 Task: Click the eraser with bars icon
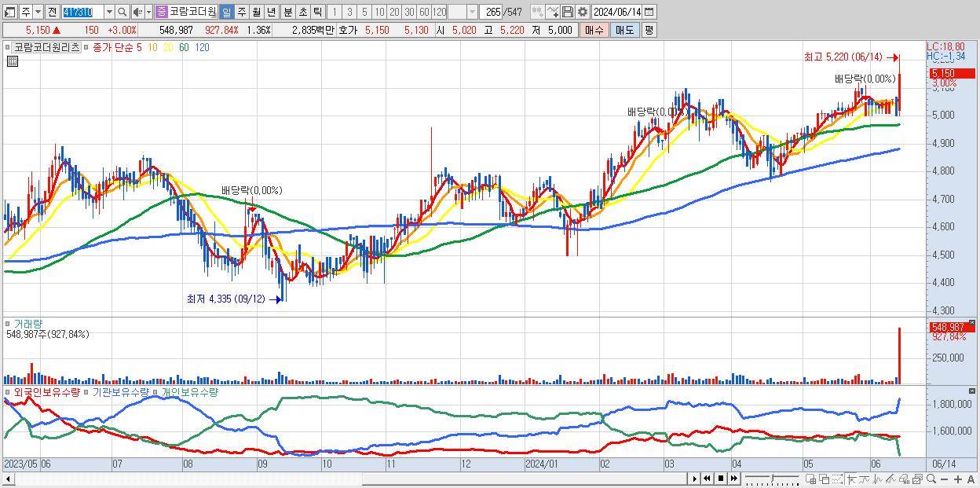pyautogui.click(x=905, y=479)
